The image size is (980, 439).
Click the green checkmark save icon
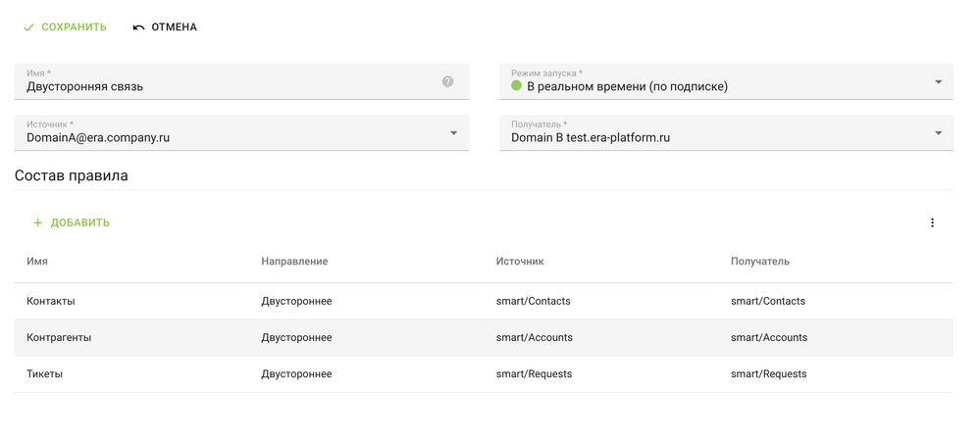tap(29, 27)
